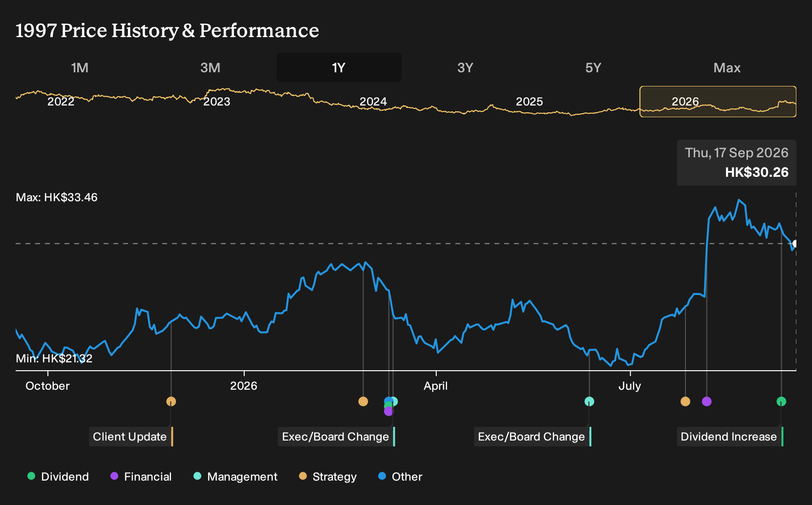Open the Exec/Board Change label near July
812x505 pixels.
point(533,437)
